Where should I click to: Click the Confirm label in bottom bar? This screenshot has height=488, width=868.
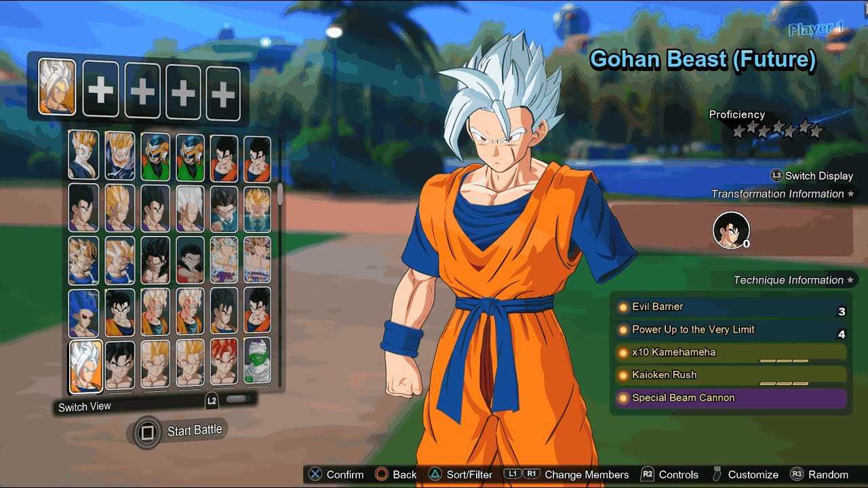click(x=345, y=474)
